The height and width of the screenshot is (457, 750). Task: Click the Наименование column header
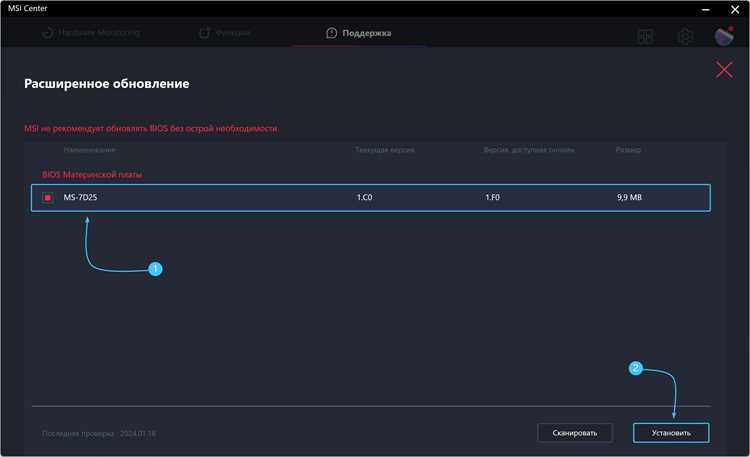point(89,150)
